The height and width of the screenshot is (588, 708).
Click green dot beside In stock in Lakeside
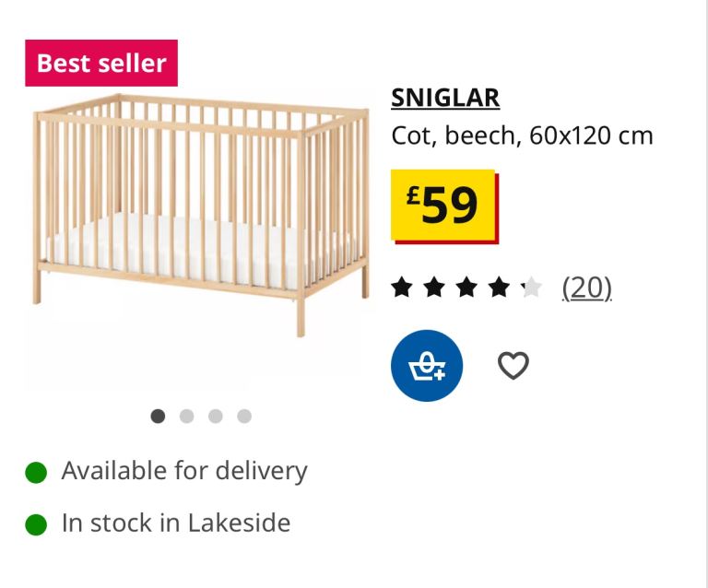tap(36, 524)
